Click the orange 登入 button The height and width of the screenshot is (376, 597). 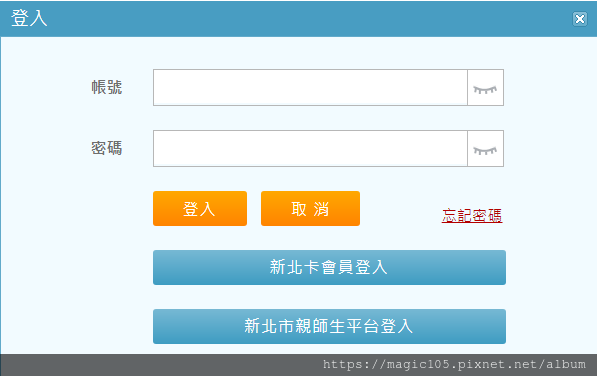(200, 209)
